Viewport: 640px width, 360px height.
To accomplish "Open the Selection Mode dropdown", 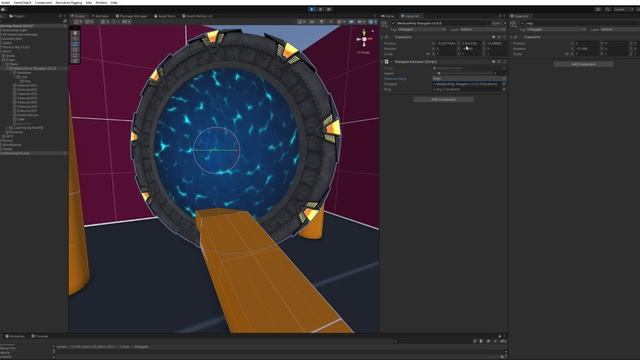I will 469,78.
